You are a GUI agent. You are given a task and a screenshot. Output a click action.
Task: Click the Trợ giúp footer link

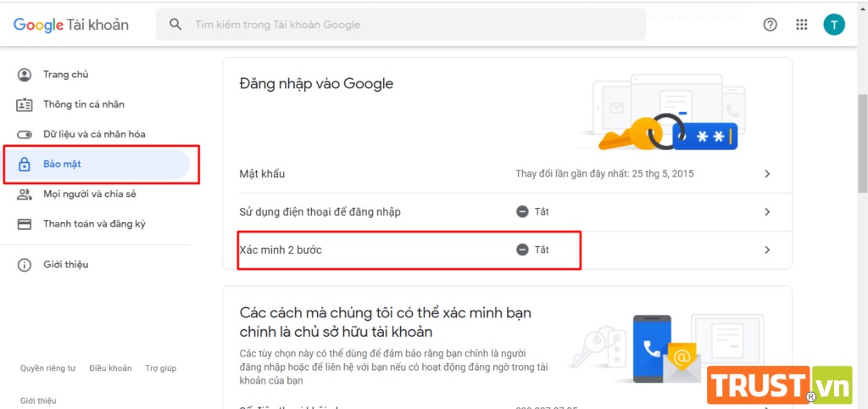(161, 368)
